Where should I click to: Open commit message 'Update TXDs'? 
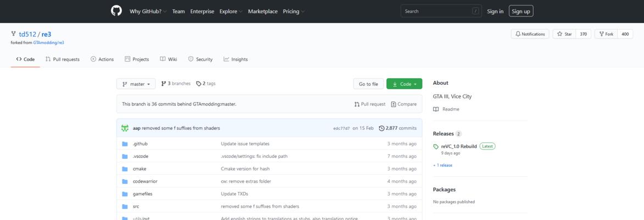point(235,194)
